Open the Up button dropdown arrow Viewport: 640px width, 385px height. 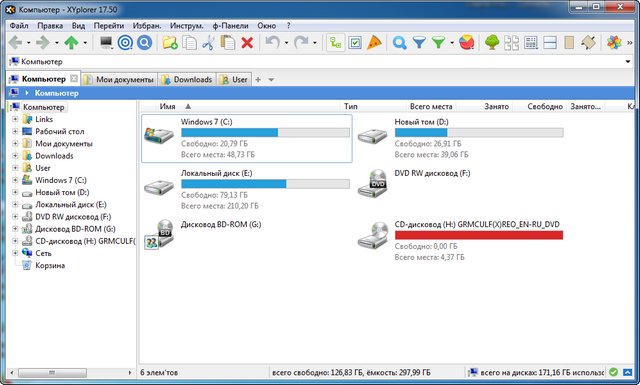tap(85, 43)
